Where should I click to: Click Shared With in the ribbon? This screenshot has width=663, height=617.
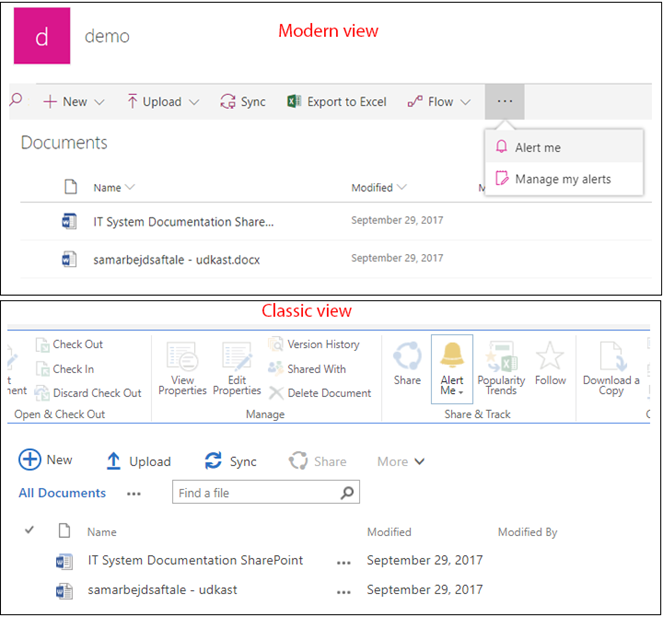coord(307,369)
